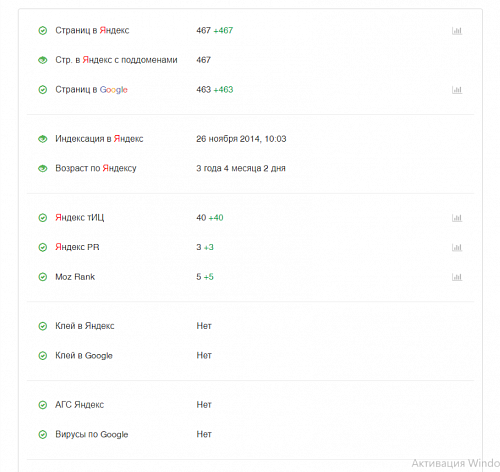Open chart icon for Страниц в Яндекс
Viewport: 500px width, 472px height.
click(x=457, y=31)
